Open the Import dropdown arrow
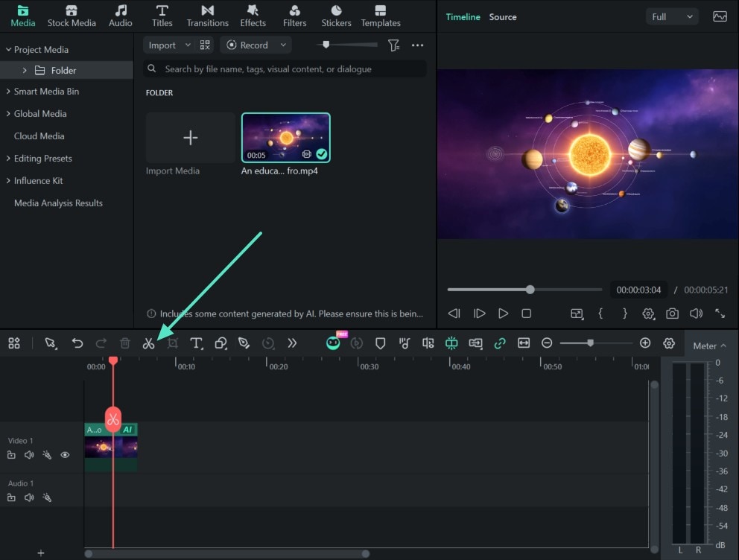This screenshot has width=739, height=560. [188, 45]
